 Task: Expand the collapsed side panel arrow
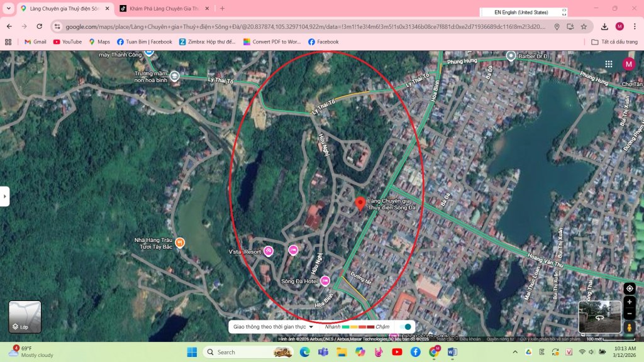pyautogui.click(x=4, y=196)
